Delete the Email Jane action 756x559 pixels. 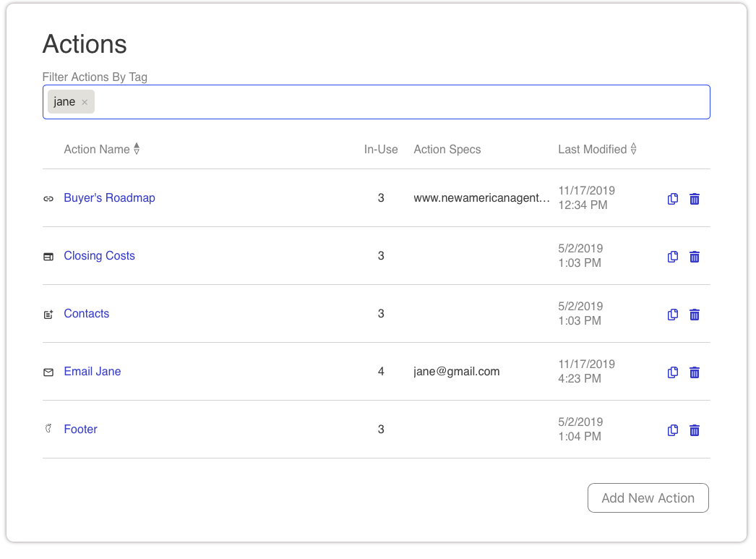[x=695, y=372]
